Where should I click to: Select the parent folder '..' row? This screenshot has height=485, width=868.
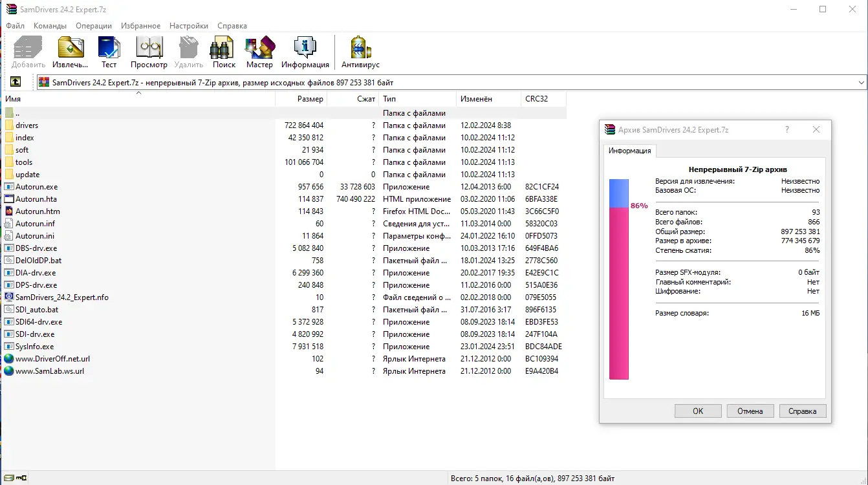click(x=285, y=113)
